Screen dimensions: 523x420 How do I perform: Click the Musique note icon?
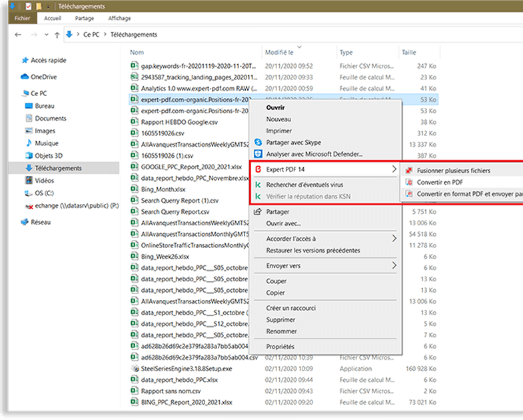(x=29, y=143)
